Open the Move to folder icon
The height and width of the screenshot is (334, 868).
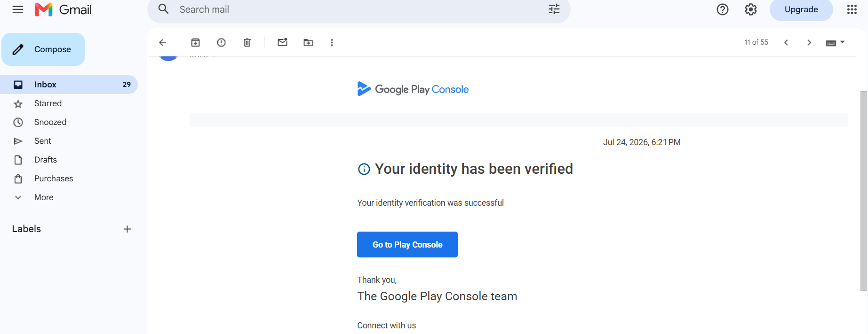(308, 43)
